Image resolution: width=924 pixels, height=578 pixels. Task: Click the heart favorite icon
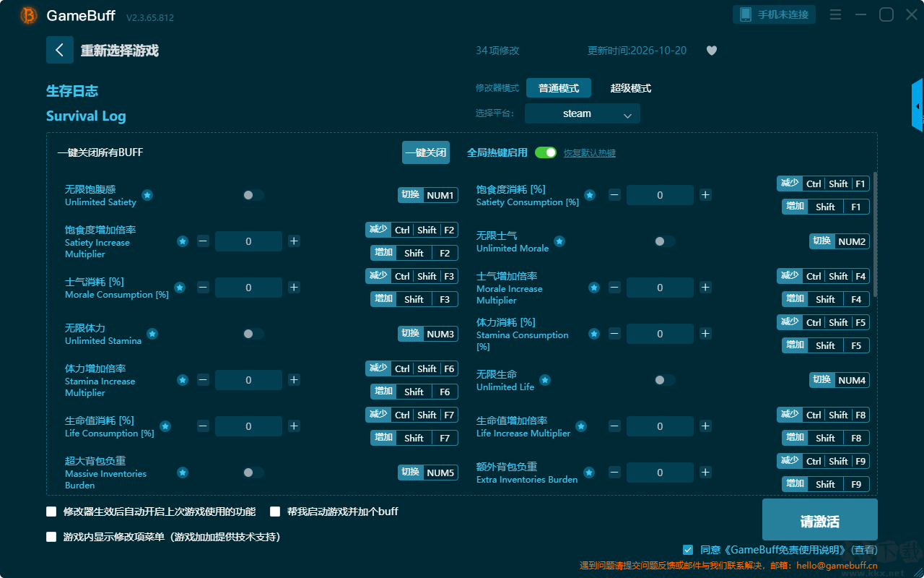(x=712, y=51)
